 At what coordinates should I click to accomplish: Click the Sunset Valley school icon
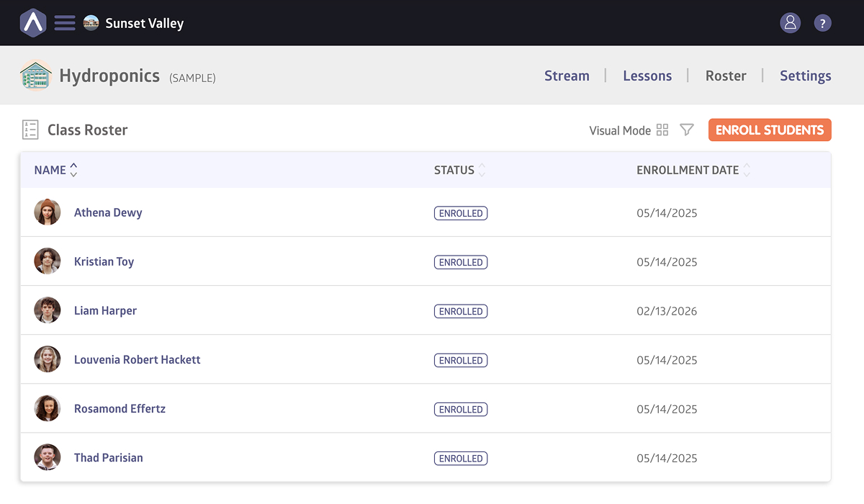point(91,23)
